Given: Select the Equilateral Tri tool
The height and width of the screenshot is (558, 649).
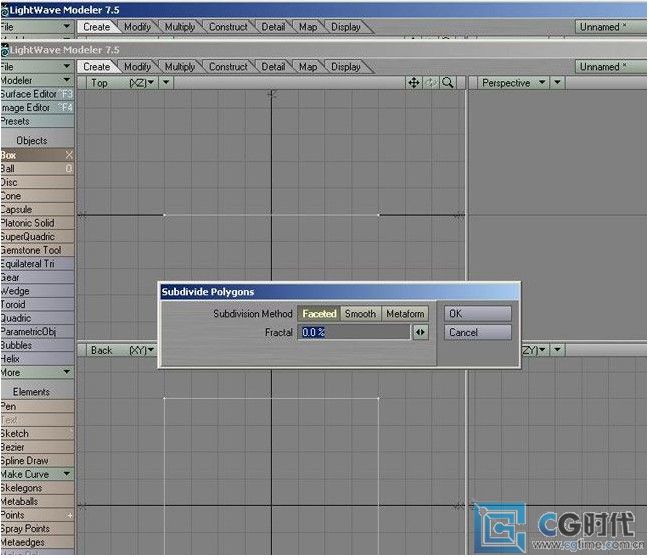Looking at the screenshot, I should pos(37,264).
